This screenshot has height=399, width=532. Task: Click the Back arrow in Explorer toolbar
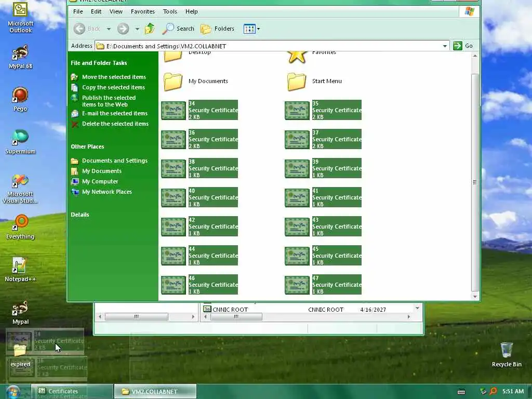[x=87, y=29]
